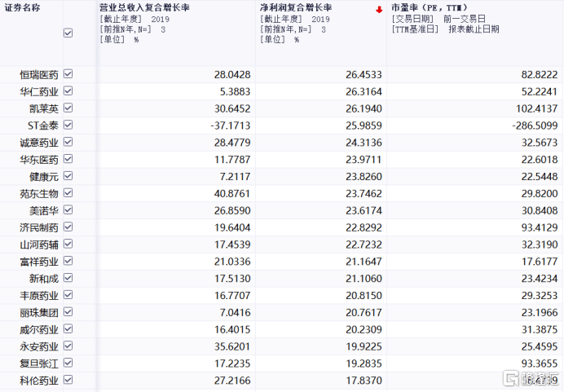Select the security name 恒瑞医药
The image size is (564, 392).
pos(39,75)
